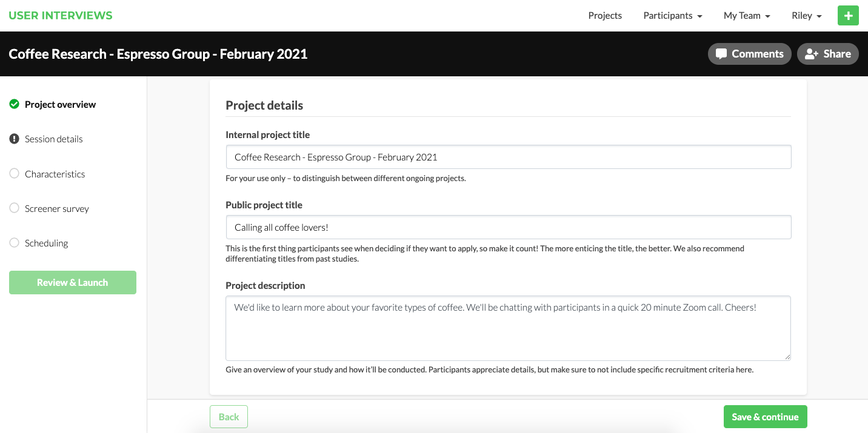Screen dimensions: 868x433
Task: Select the Screener survey step circle
Action: pyautogui.click(x=15, y=208)
